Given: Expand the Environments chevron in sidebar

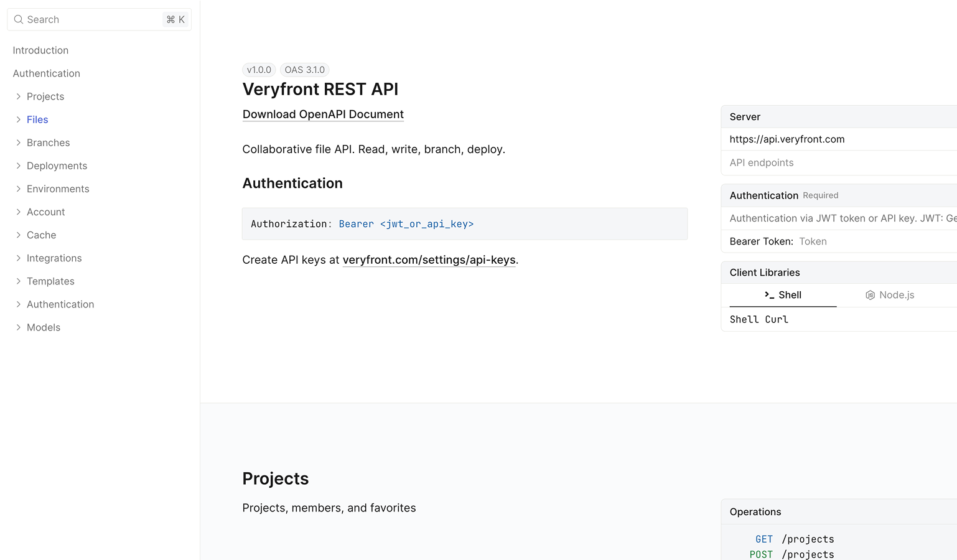Looking at the screenshot, I should click(18, 189).
